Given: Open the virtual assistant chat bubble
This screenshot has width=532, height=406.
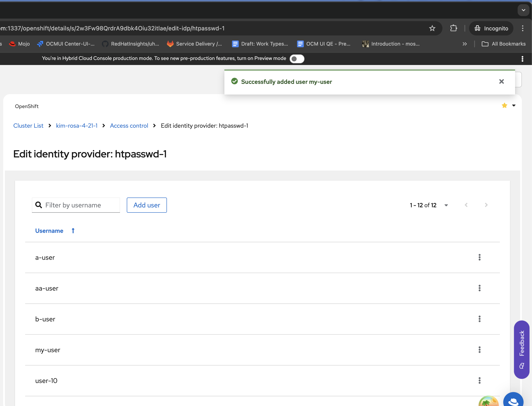Looking at the screenshot, I should tap(513, 400).
